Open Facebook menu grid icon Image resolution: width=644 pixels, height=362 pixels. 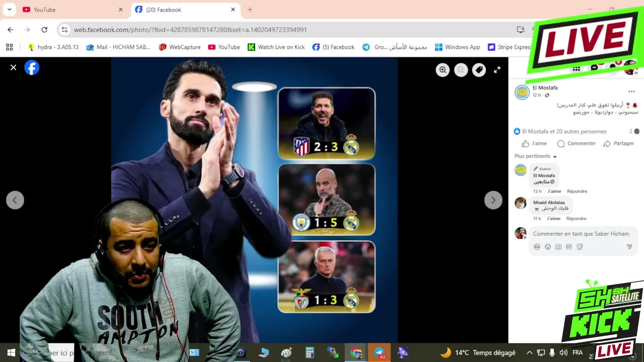[x=577, y=69]
